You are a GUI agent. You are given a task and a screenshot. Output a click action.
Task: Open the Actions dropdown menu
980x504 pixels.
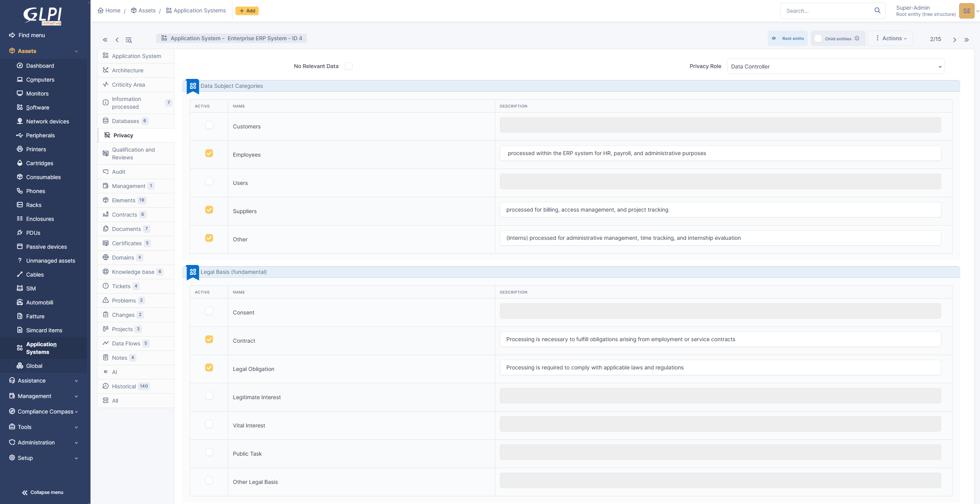tap(890, 38)
